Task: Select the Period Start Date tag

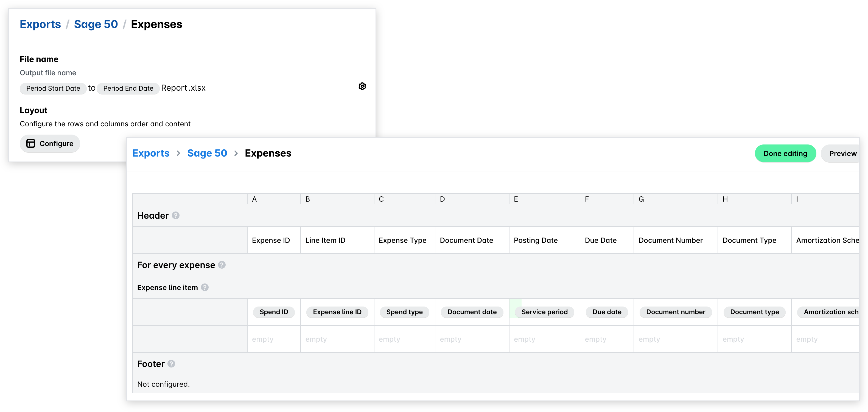Action: (53, 88)
